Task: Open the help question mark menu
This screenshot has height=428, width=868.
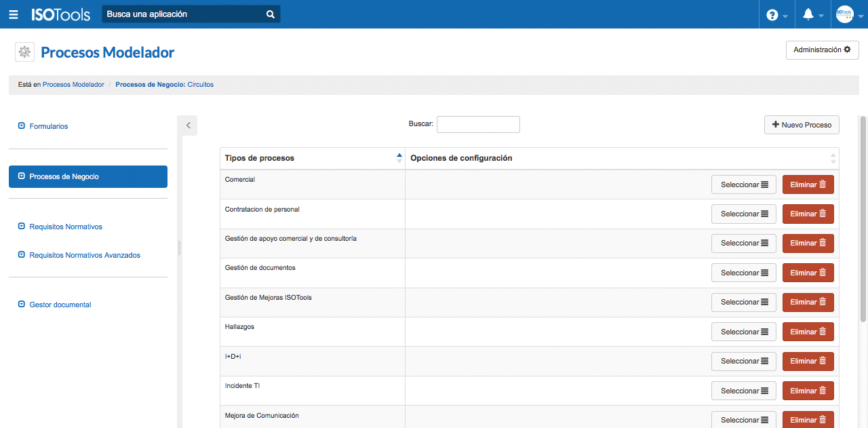Action: [x=772, y=15]
